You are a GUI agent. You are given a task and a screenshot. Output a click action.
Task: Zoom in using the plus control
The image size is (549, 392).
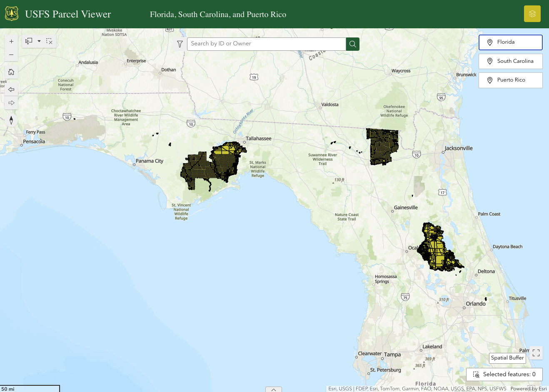[x=11, y=41]
